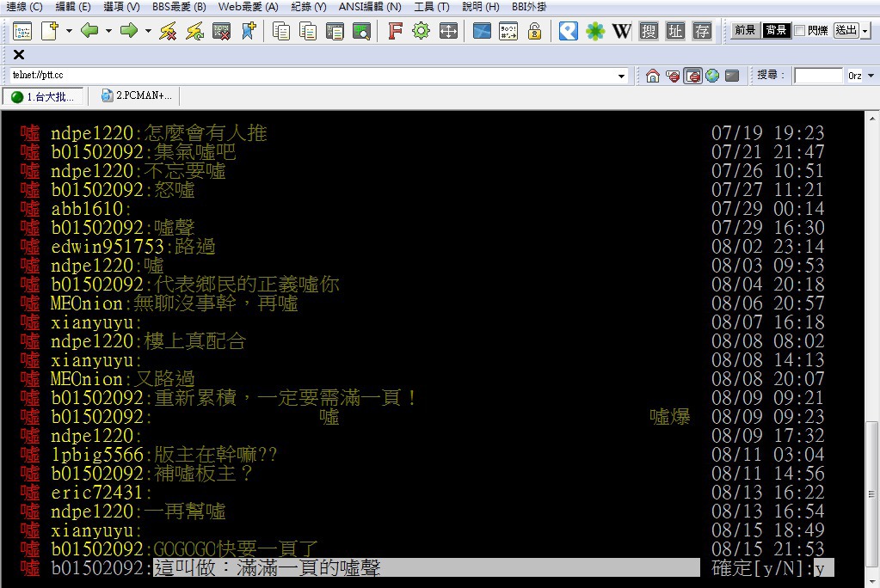Click comment text 代表鄉民的正義噓你
This screenshot has height=588, width=880.
[246, 285]
